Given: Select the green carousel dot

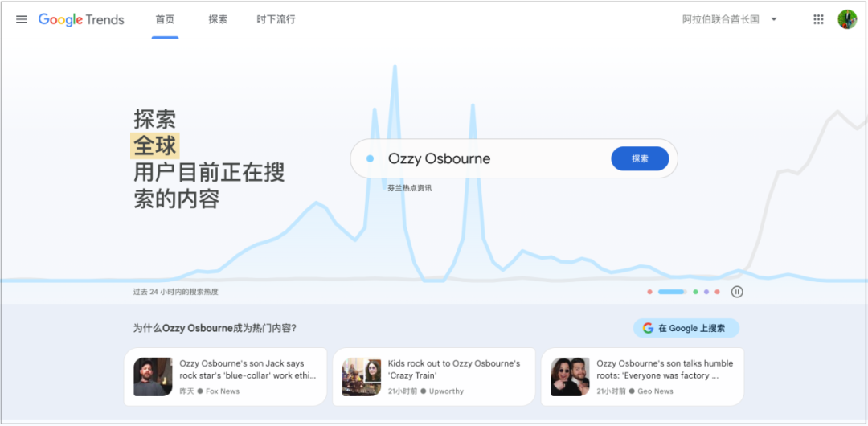Looking at the screenshot, I should (x=695, y=292).
